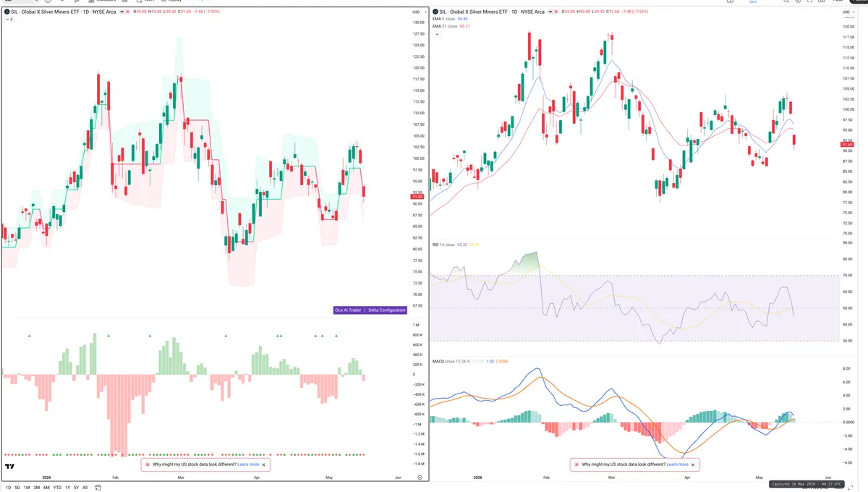Click right chart SIL Global X title
Viewport: 868px width, 492px height.
click(493, 12)
